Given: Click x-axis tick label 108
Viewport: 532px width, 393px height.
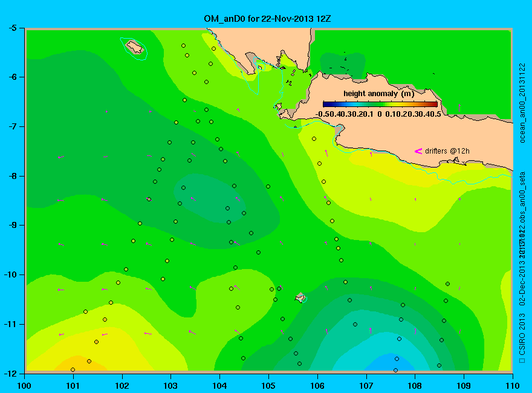Looking at the screenshot, I should (415, 386).
